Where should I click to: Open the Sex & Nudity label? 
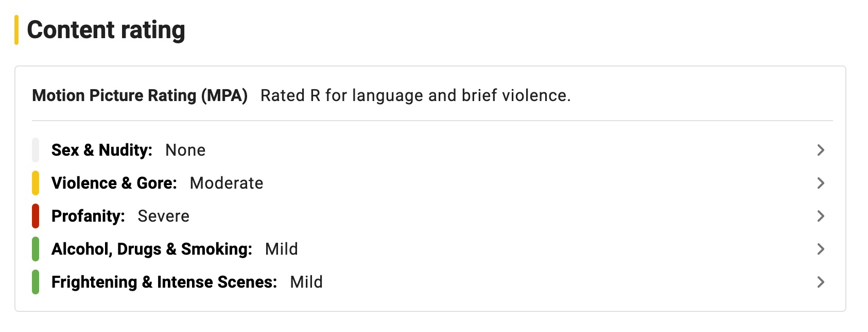[102, 150]
